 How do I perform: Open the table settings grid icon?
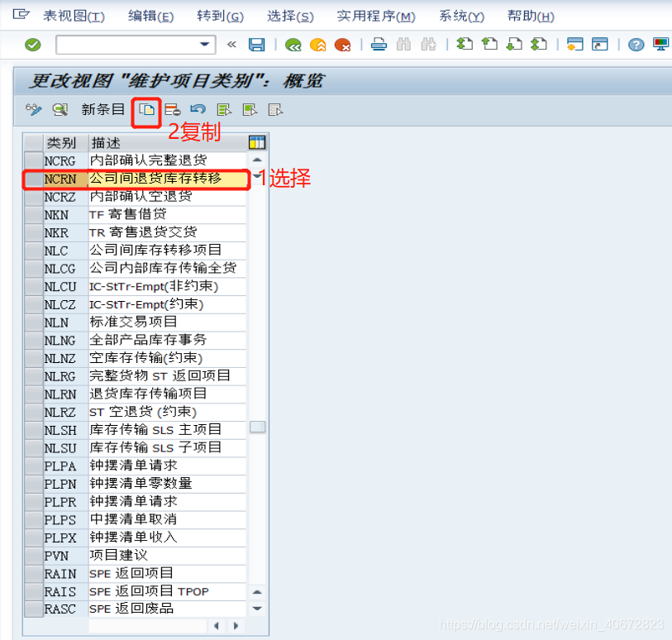point(257,142)
